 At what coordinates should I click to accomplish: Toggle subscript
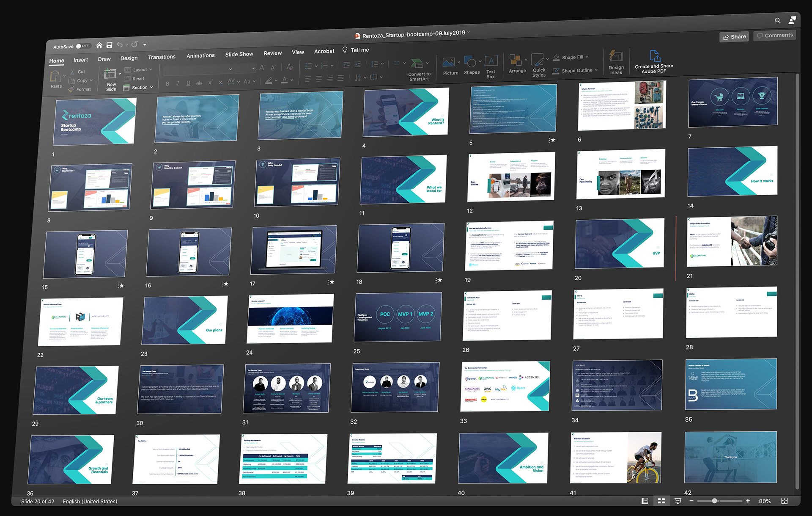coord(221,83)
